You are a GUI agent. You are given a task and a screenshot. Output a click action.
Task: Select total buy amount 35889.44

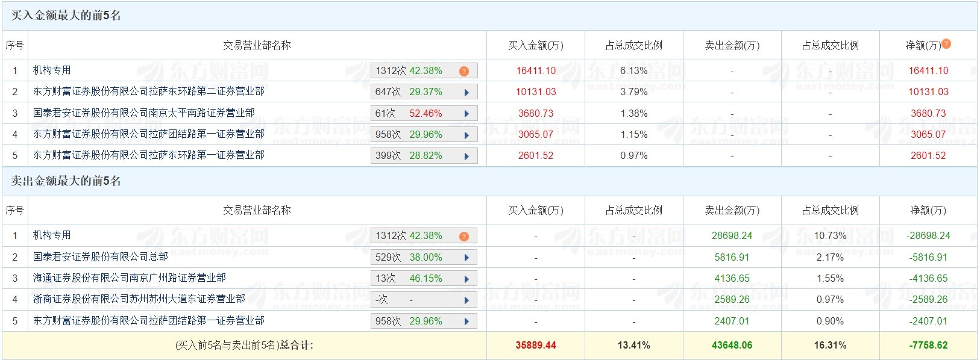point(536,345)
